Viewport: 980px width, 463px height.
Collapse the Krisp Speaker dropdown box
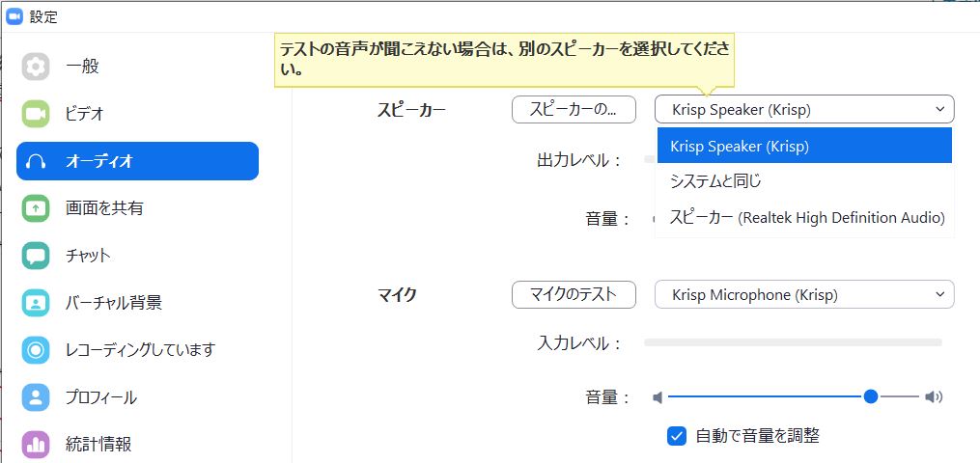pos(804,109)
